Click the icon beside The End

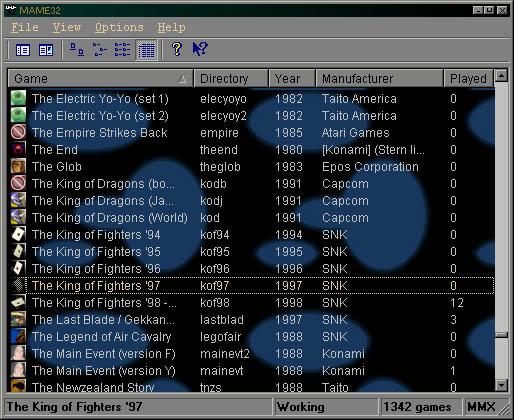point(18,149)
